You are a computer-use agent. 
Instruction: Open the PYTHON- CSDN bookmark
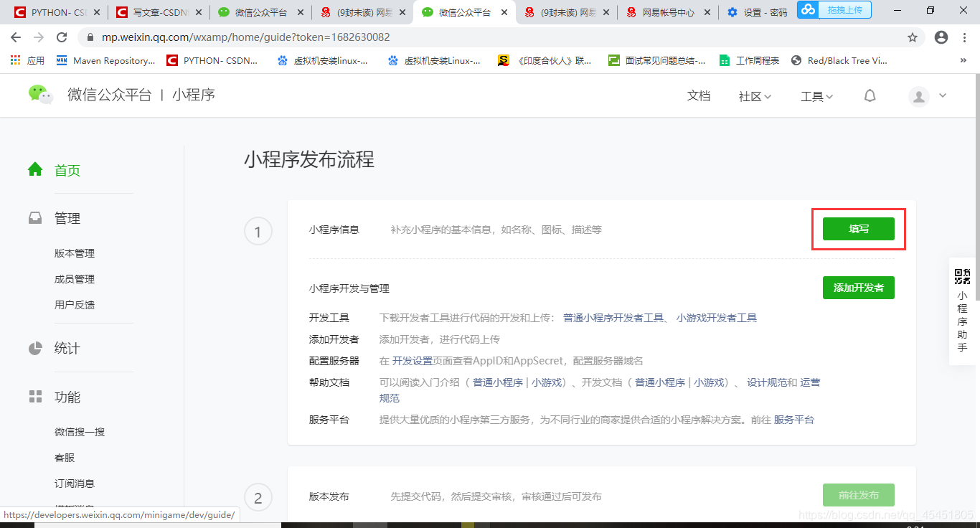coord(212,61)
